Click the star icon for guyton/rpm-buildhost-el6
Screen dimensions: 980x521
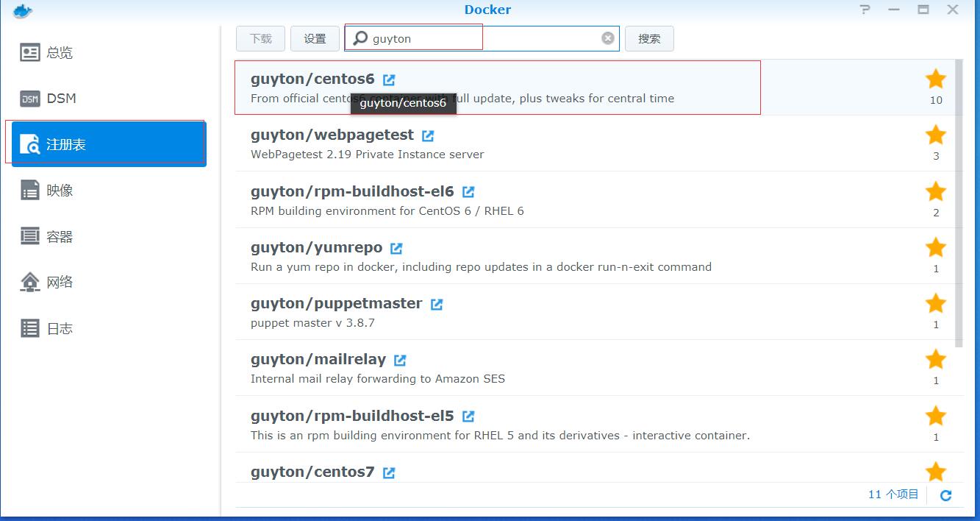(936, 191)
